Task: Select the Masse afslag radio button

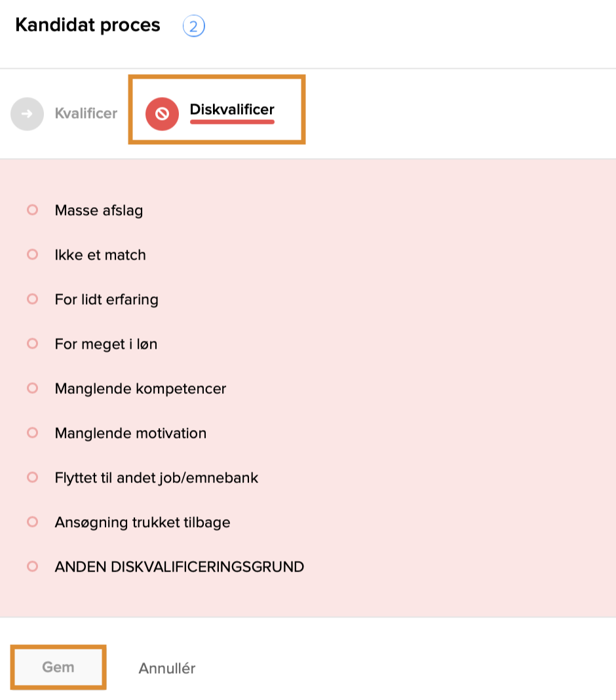Action: [32, 210]
